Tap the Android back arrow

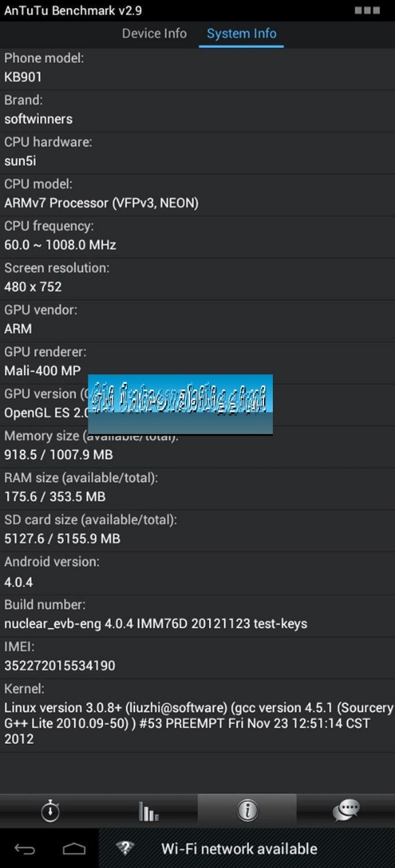coord(25,848)
